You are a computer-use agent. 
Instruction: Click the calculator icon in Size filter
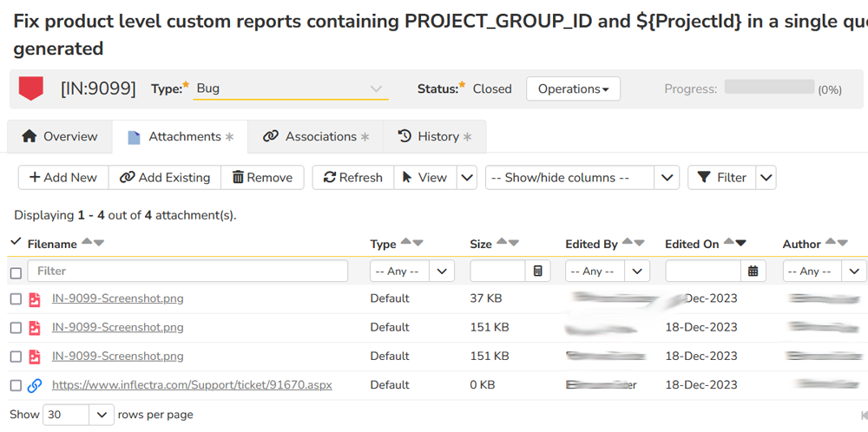[x=537, y=272]
